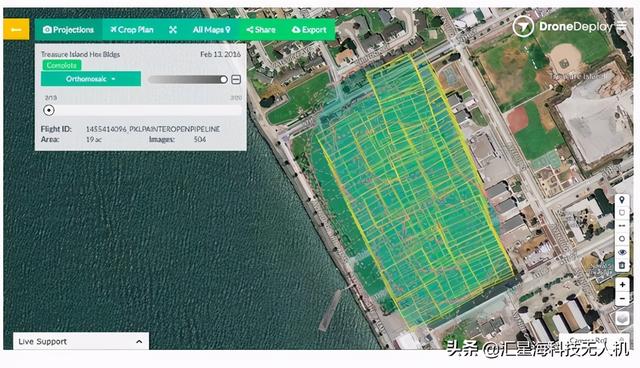Click the Treasure Island Hos Bldgs title
This screenshot has height=368, width=640.
[x=80, y=54]
